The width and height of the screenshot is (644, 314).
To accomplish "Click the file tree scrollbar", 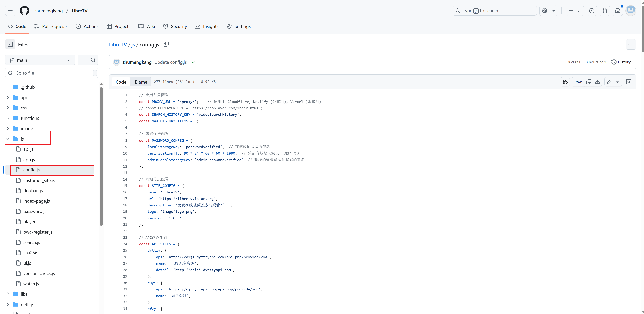I will coord(101,156).
